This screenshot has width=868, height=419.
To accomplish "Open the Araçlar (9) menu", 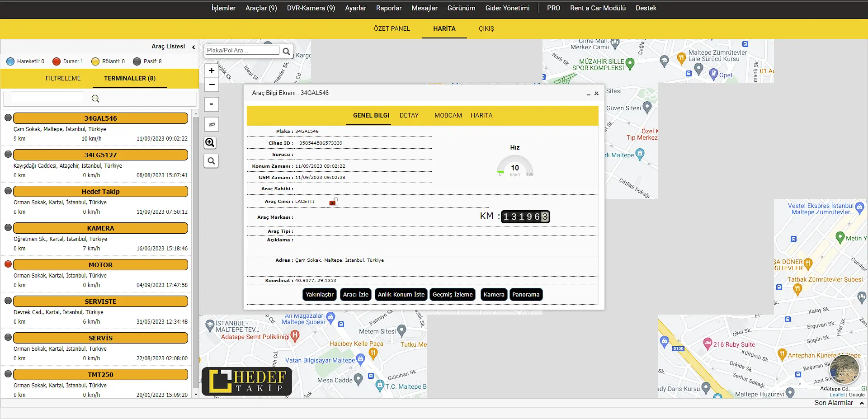I will pos(261,8).
